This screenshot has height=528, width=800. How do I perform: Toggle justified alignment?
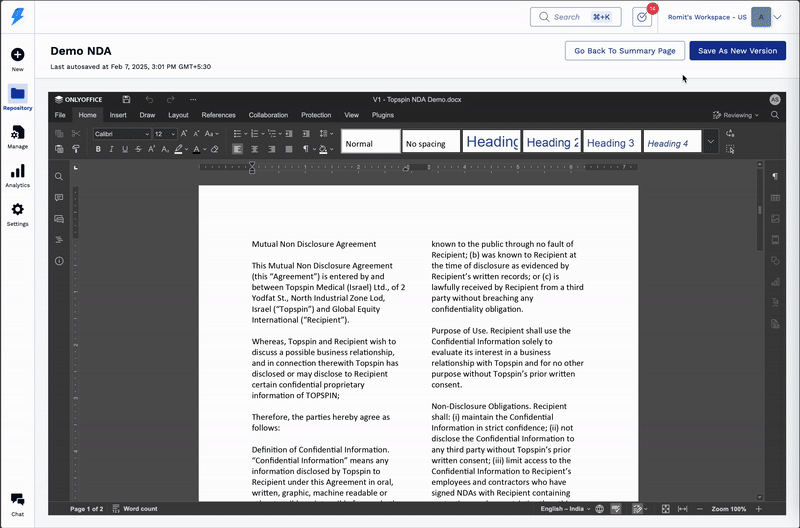[x=289, y=149]
